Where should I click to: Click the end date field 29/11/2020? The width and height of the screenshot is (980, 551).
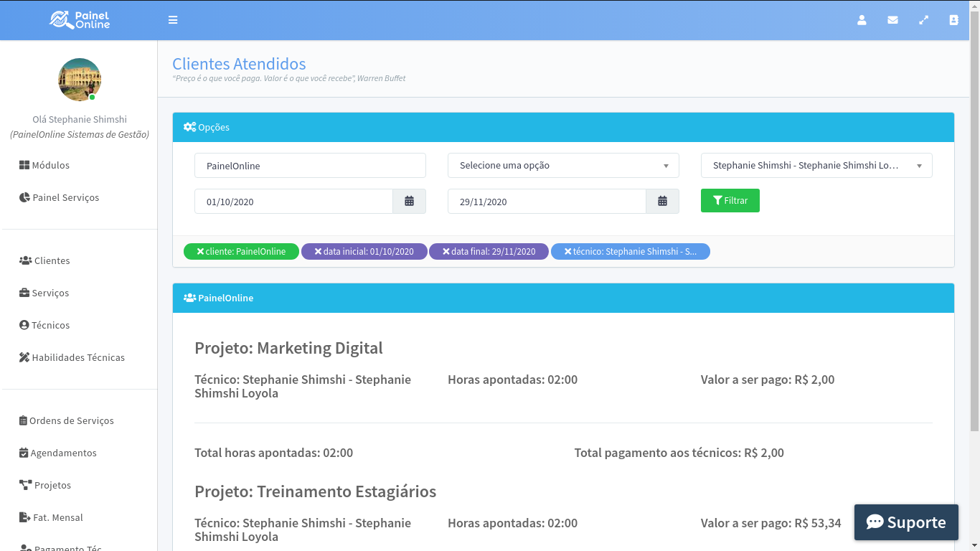click(x=547, y=202)
